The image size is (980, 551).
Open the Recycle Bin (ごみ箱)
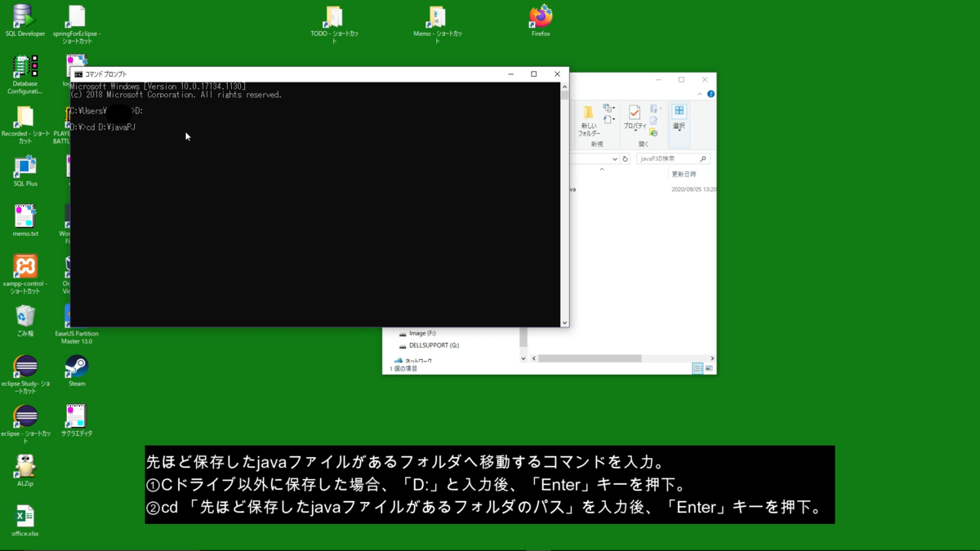tap(24, 317)
